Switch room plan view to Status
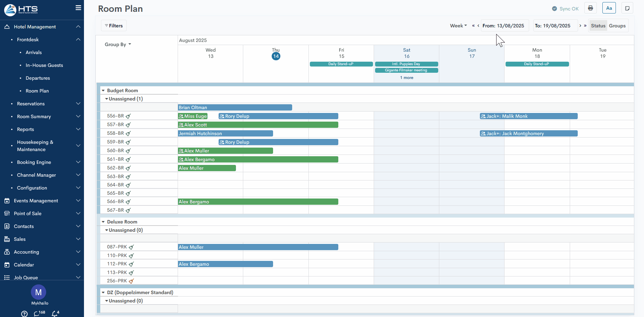 click(x=598, y=26)
